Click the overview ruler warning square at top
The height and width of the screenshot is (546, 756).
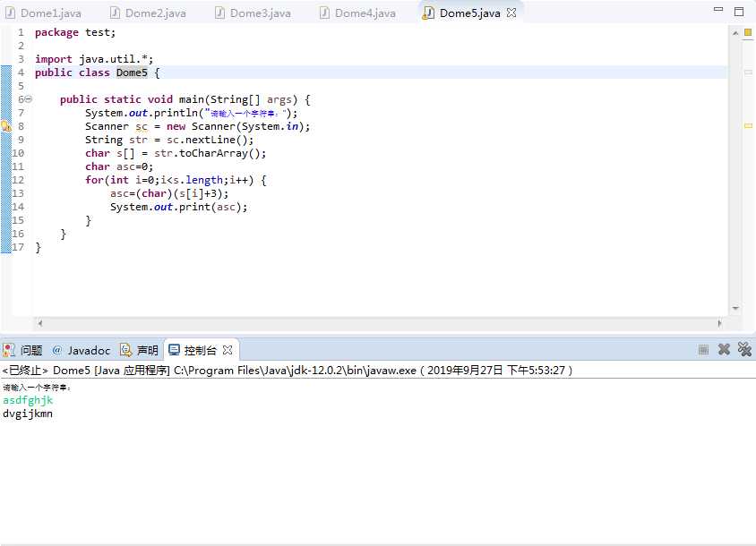click(x=748, y=32)
